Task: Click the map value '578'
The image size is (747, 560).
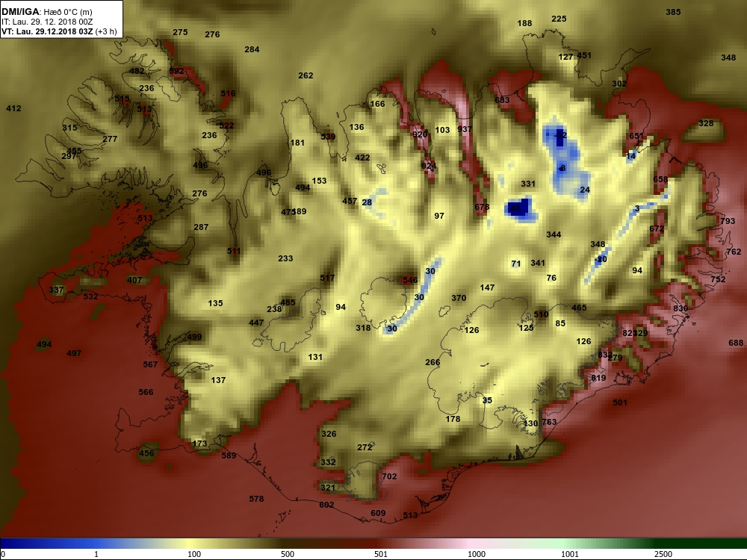Action: click(256, 499)
